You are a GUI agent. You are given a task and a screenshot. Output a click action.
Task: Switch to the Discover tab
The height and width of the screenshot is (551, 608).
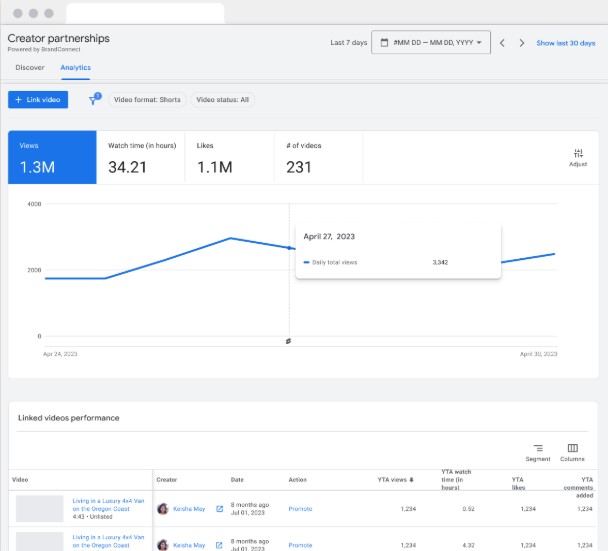pos(30,68)
